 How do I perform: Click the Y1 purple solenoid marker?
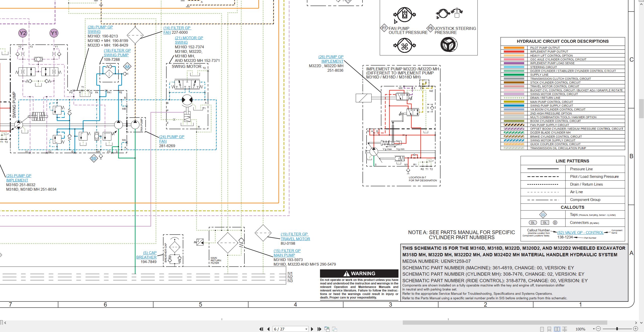click(x=54, y=33)
